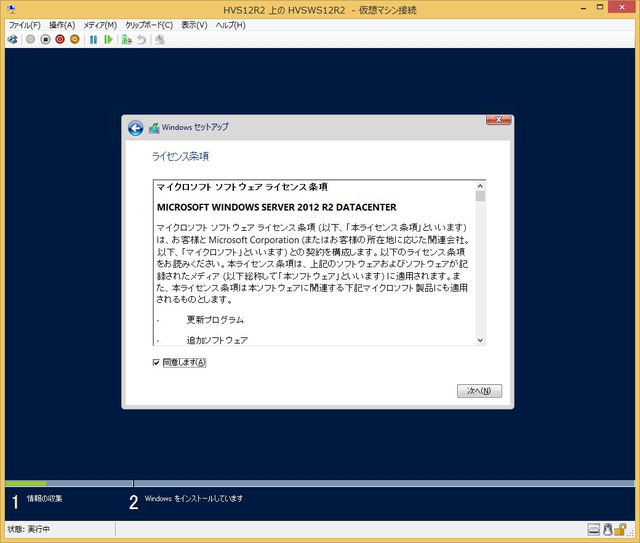Screen dimensions: 640x543
Task: Click the Windows Setup icon in dialog title
Action: (154, 128)
